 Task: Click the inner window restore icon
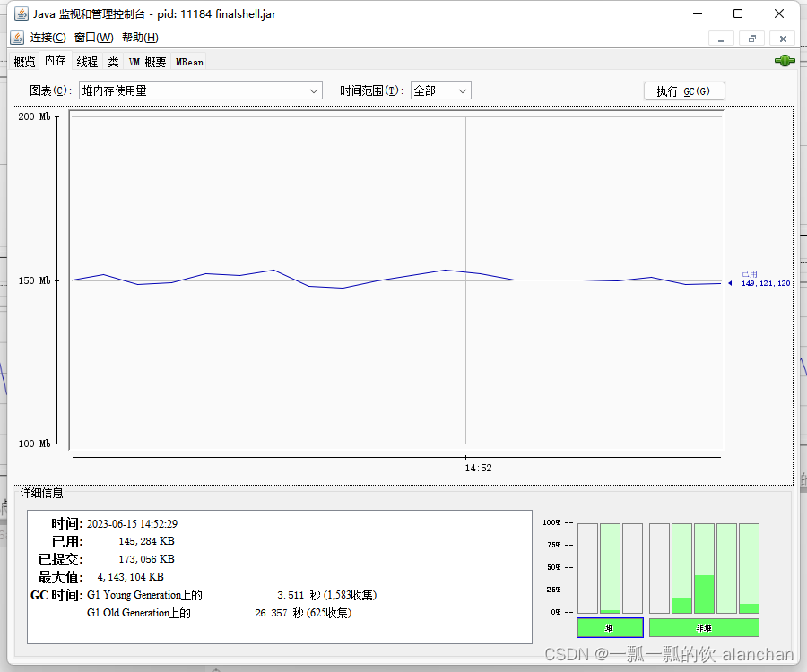tap(751, 38)
